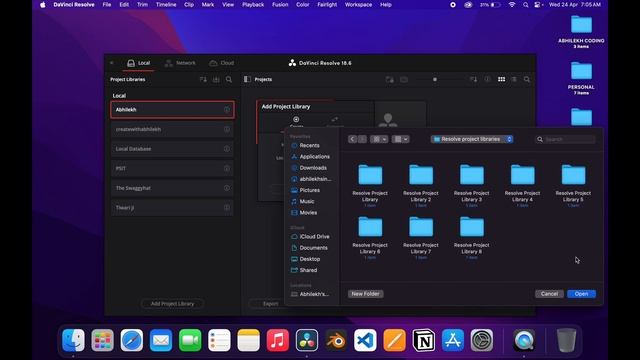
Task: Switch to the Local libraries tab
Action: 139,63
